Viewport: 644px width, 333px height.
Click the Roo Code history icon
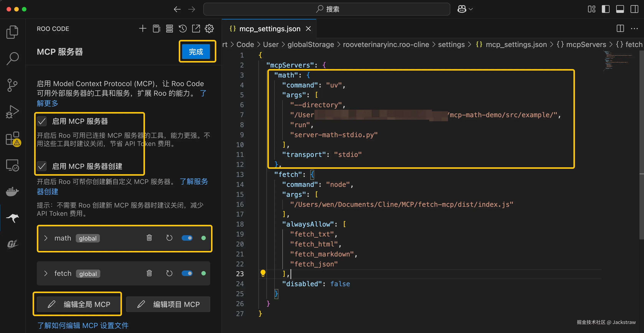coord(183,29)
